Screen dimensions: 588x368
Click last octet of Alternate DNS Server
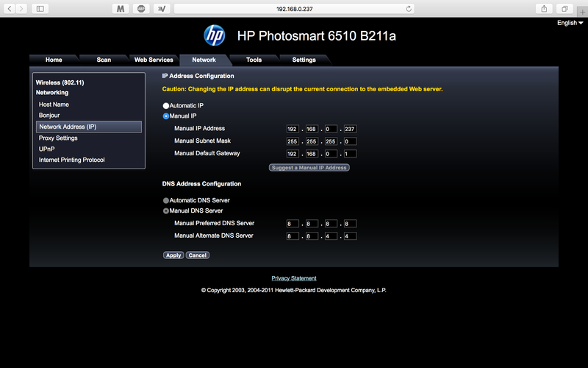tap(350, 236)
